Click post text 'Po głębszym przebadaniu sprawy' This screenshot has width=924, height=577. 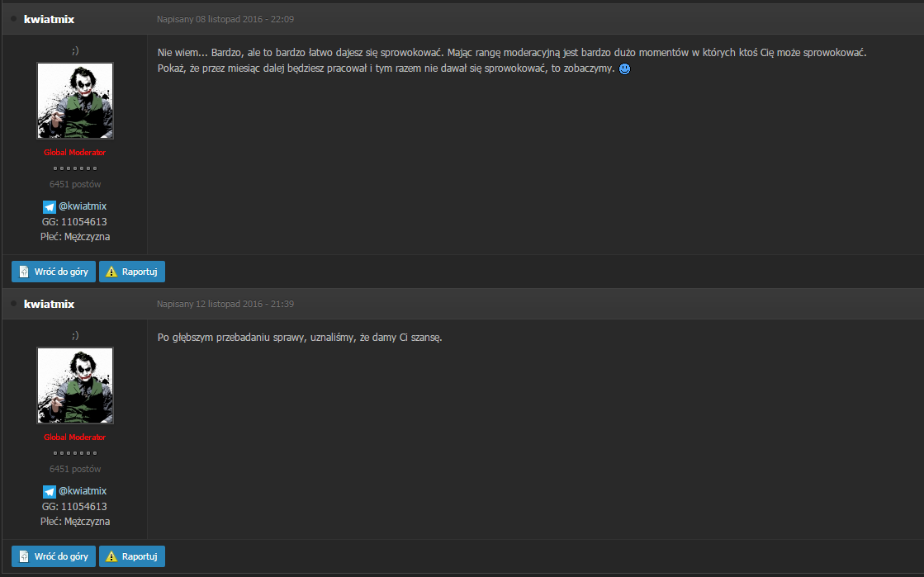(x=230, y=338)
